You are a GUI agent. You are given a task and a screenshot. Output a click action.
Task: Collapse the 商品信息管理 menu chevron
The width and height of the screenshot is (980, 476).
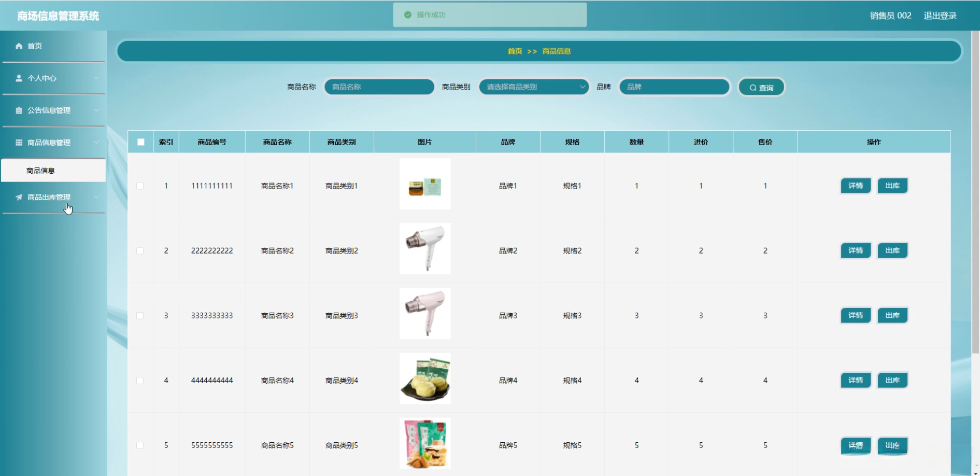pyautogui.click(x=96, y=143)
